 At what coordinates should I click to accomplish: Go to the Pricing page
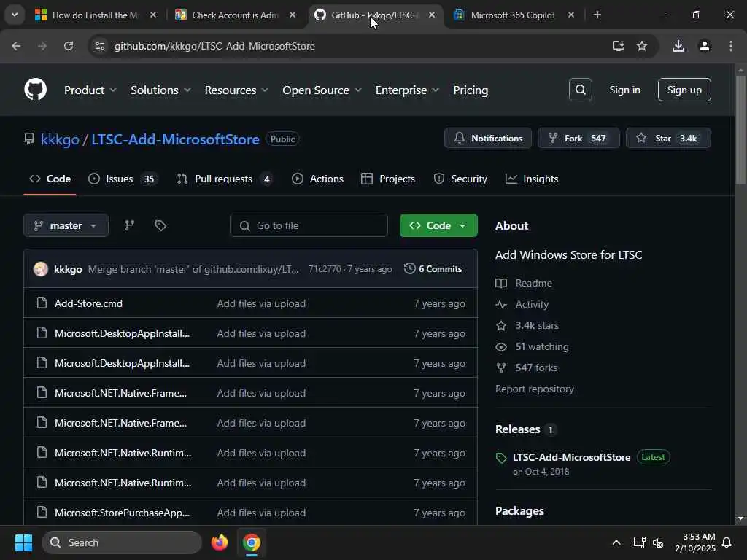coord(471,90)
